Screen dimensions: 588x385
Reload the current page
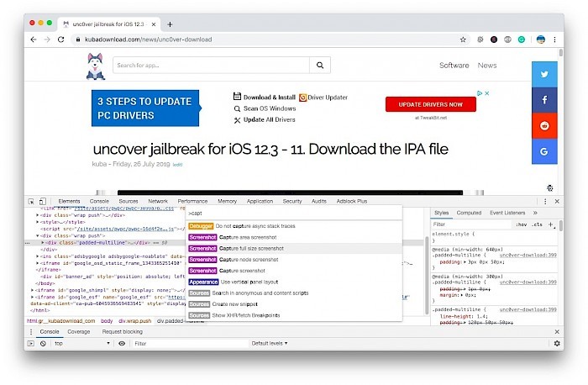60,40
